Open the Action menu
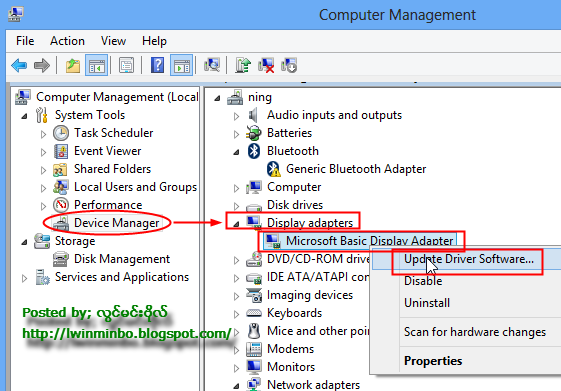This screenshot has height=391, width=561. [x=67, y=41]
